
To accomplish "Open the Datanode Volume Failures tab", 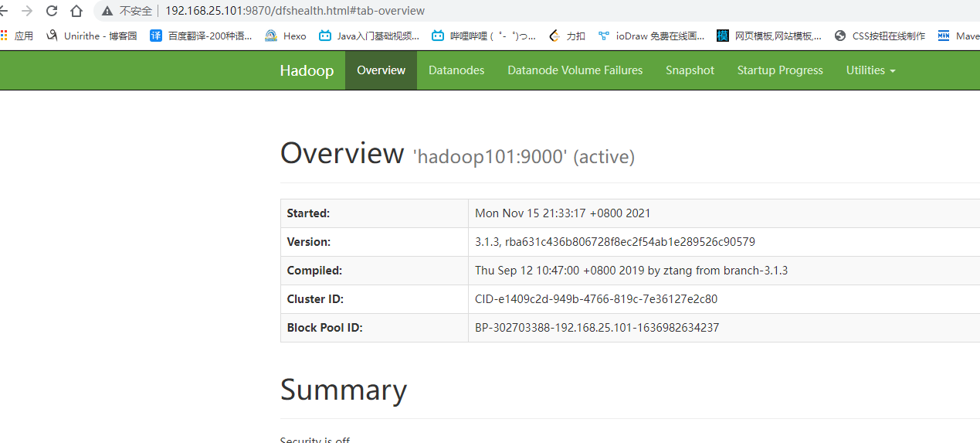I will 575,70.
